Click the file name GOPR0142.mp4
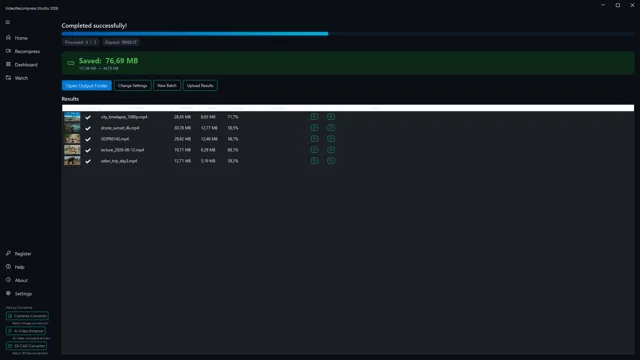Viewport: 640px width, 360px height. click(x=115, y=139)
